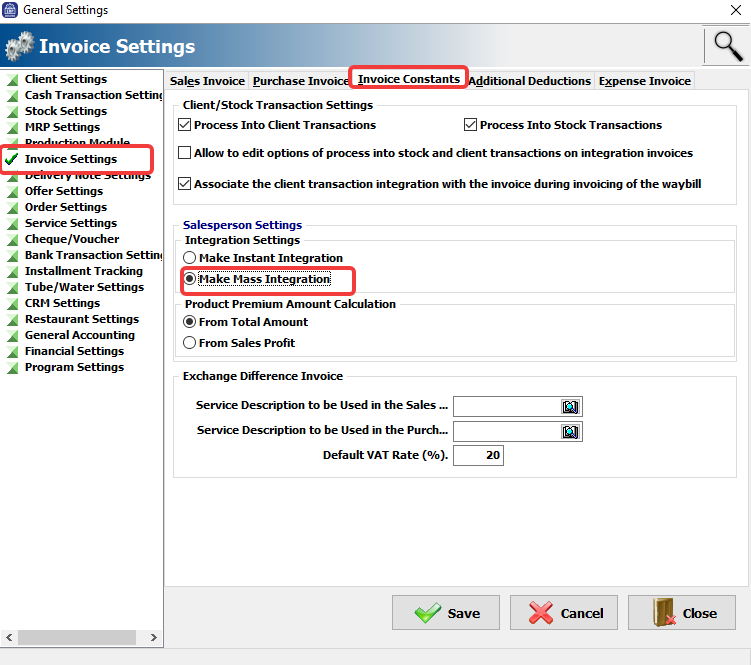
Task: Click the Save button
Action: click(x=446, y=613)
